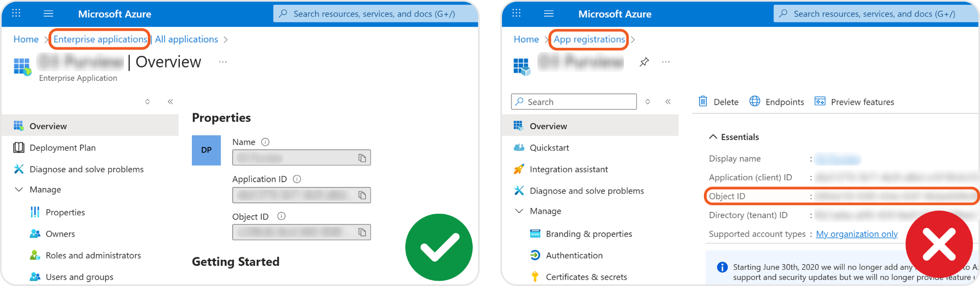Collapse Manage group above Owners

pyautogui.click(x=19, y=189)
